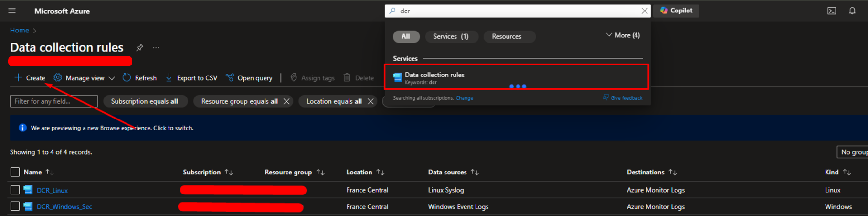
Task: Open the Manage view dropdown
Action: coord(84,78)
